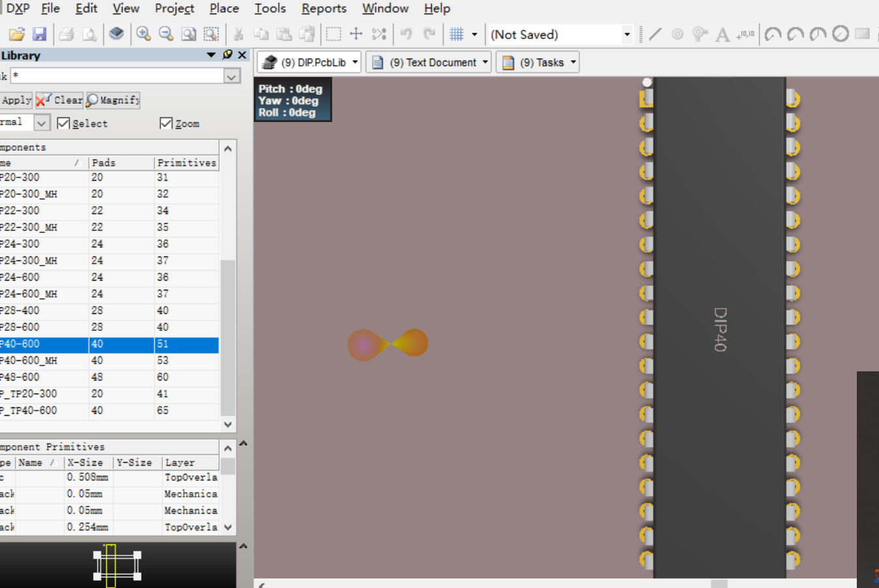This screenshot has width=879, height=588.
Task: Click the Move selection crosshair icon
Action: [x=356, y=35]
